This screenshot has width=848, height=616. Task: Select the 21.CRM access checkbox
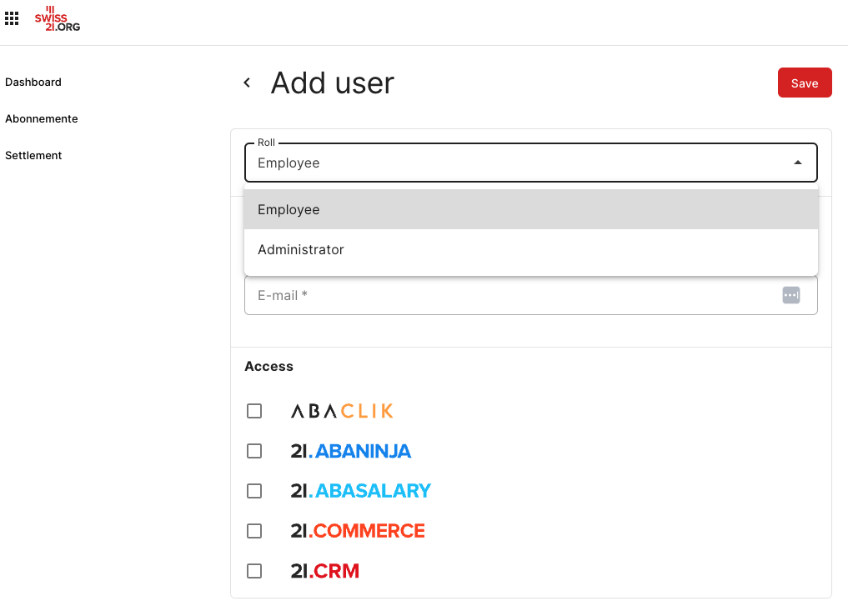(254, 571)
